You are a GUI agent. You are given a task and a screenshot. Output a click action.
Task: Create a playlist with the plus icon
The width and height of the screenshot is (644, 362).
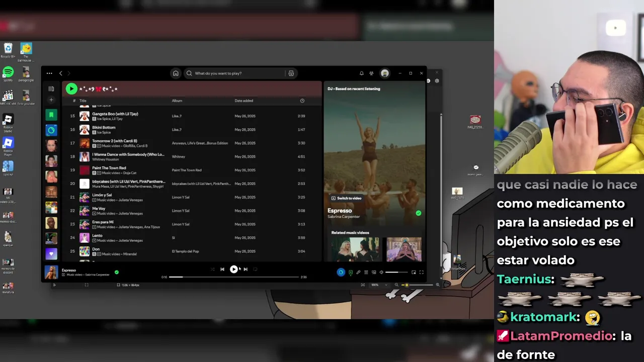coord(51,100)
